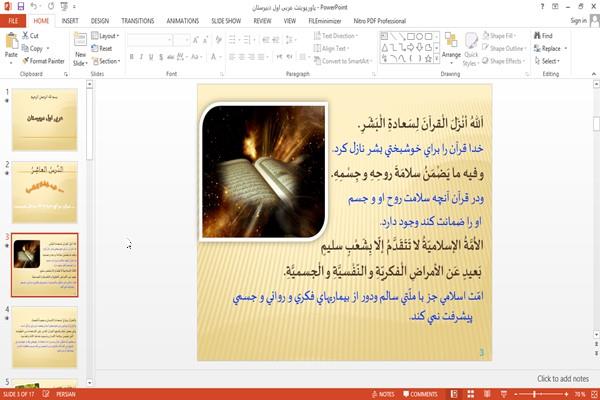
Task: Undo the last action
Action: (34, 7)
